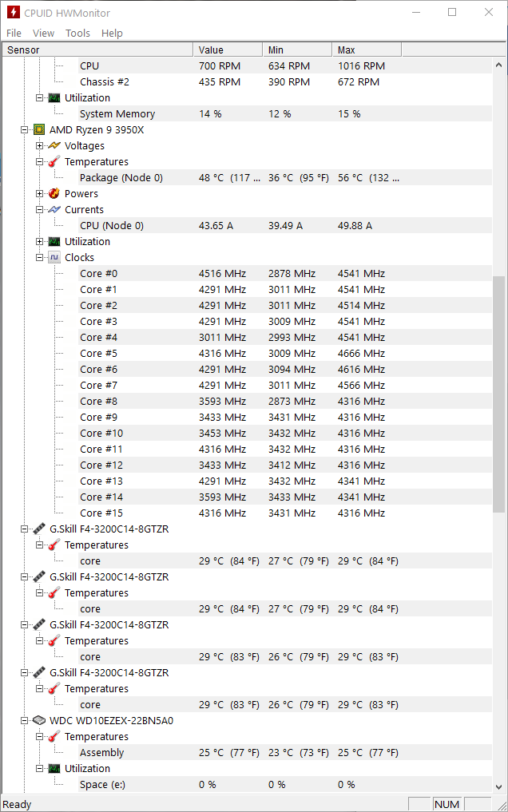Collapse the AMD Ryzen 9 3950X node
The height and width of the screenshot is (812, 508).
pyautogui.click(x=24, y=130)
